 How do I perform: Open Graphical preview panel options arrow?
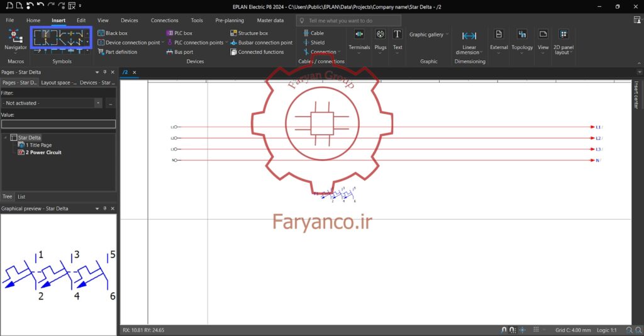pyautogui.click(x=97, y=208)
